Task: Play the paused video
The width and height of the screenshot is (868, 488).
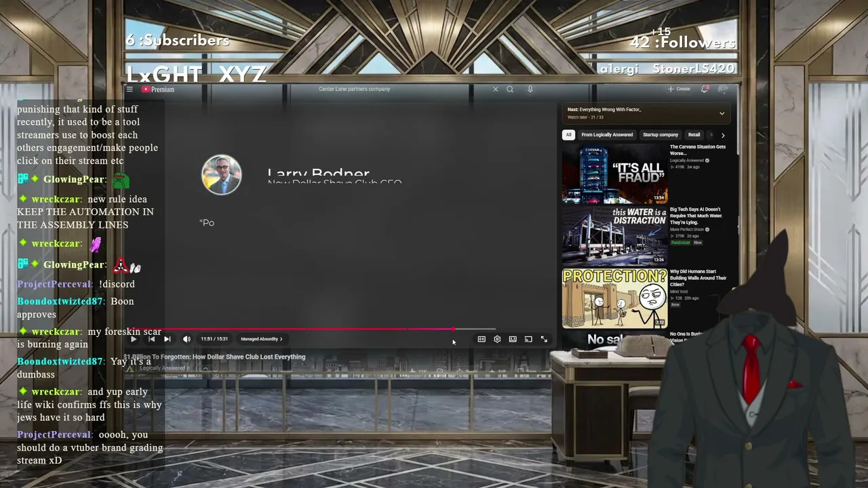Action: click(134, 339)
